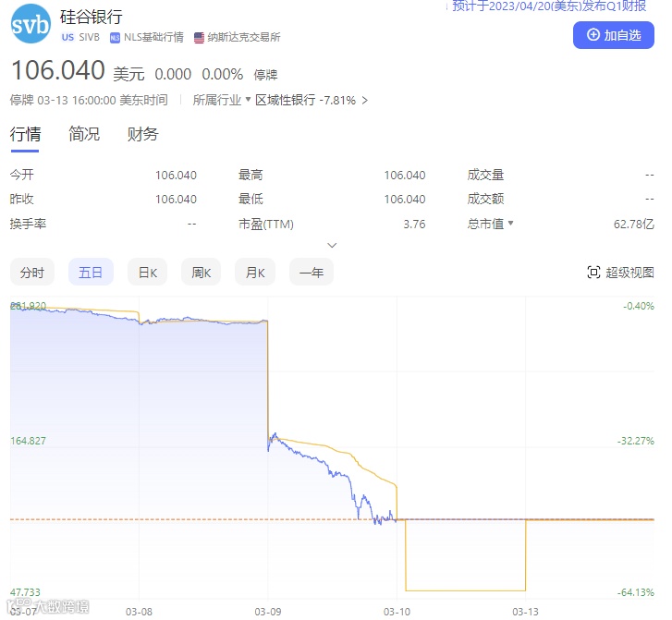Switch to the 行情 tab
Screen dimensions: 672x620
tap(25, 134)
